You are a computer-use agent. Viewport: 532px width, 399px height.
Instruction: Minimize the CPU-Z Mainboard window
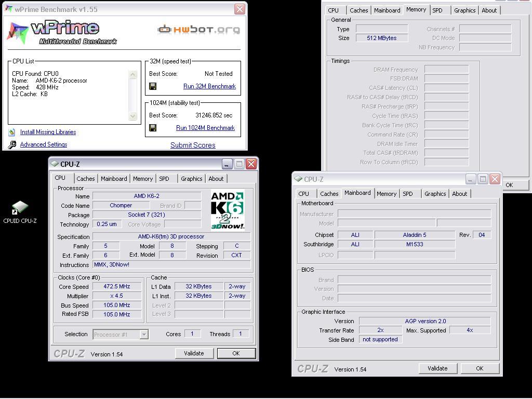[x=471, y=179]
